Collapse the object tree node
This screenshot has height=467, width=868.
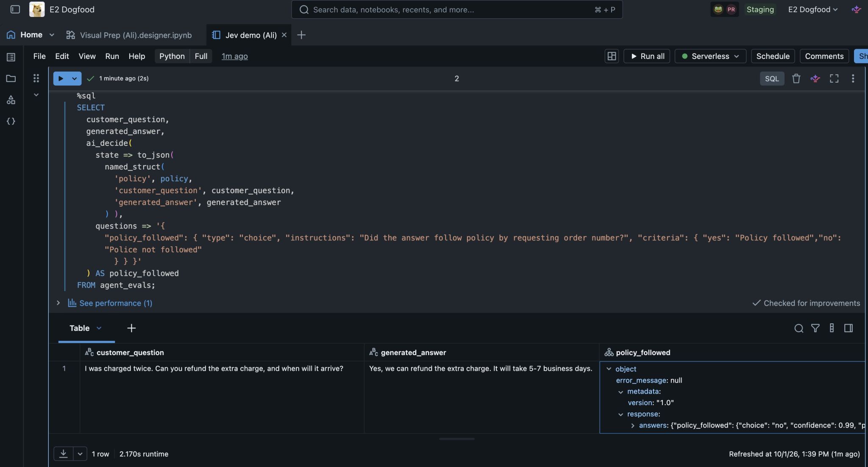click(609, 369)
